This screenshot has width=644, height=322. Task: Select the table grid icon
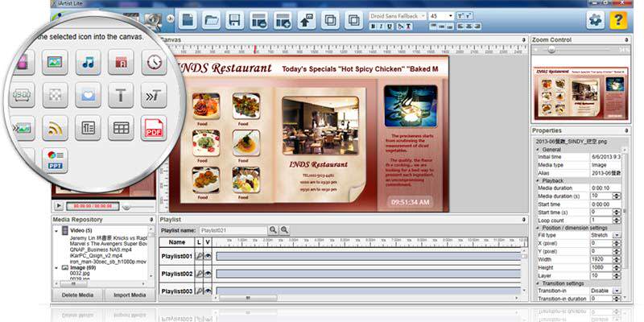point(121,128)
